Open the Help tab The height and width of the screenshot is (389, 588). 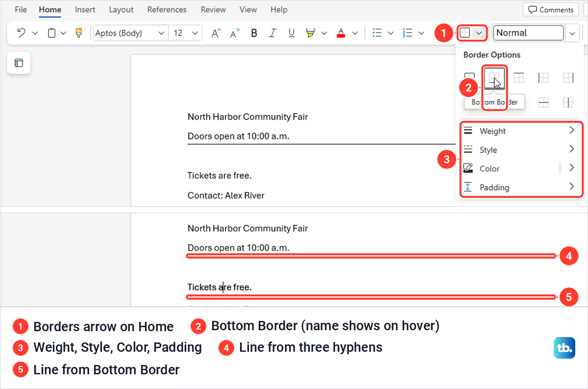pos(279,9)
